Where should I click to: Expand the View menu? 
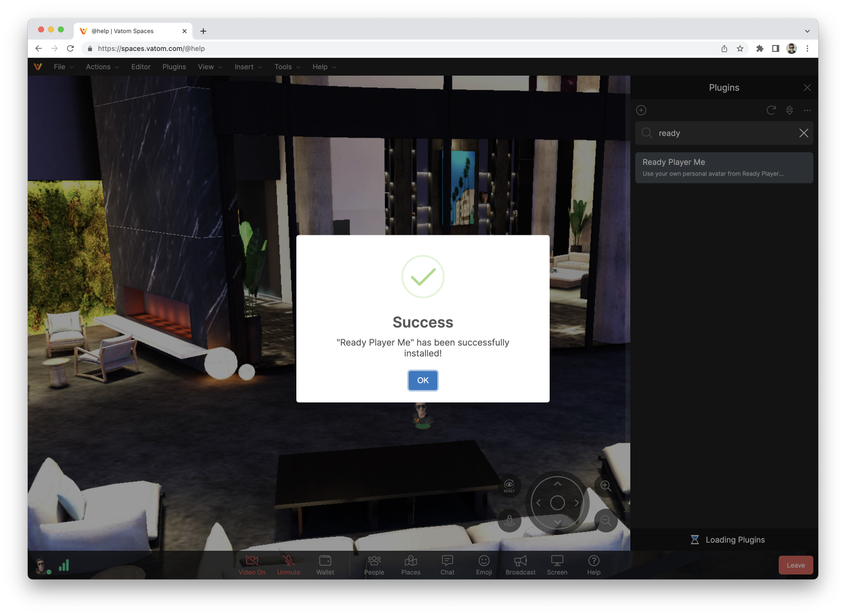point(210,67)
